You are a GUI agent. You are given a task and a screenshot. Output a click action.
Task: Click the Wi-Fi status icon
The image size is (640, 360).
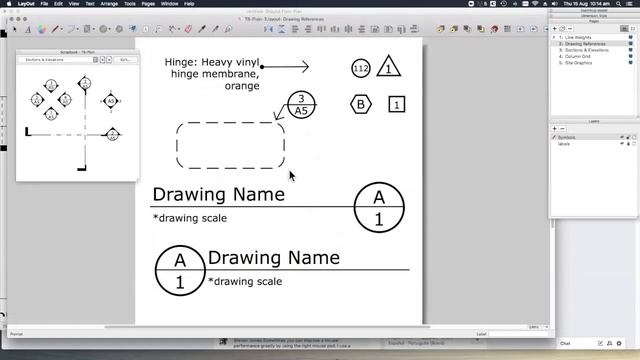pos(535,4)
